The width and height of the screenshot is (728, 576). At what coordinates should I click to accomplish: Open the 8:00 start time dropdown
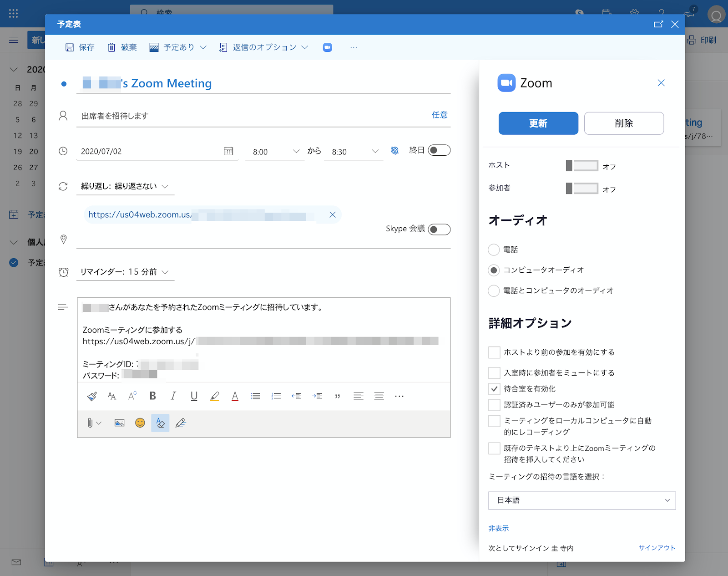(275, 152)
